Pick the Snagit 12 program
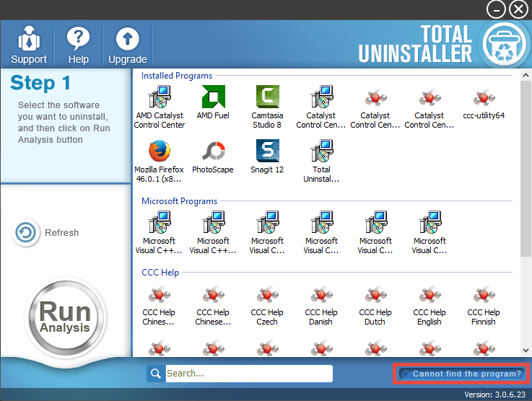This screenshot has width=532, height=401. pyautogui.click(x=267, y=152)
